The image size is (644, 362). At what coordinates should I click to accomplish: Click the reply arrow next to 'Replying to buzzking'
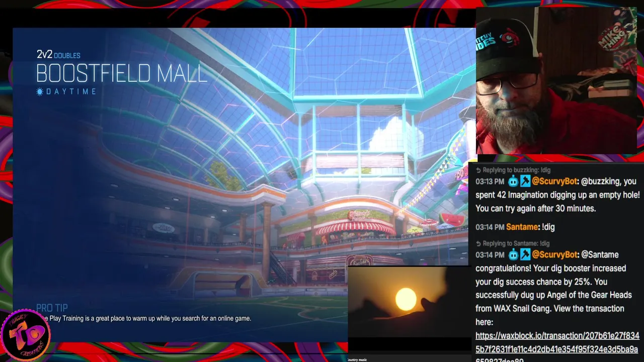[x=478, y=170]
